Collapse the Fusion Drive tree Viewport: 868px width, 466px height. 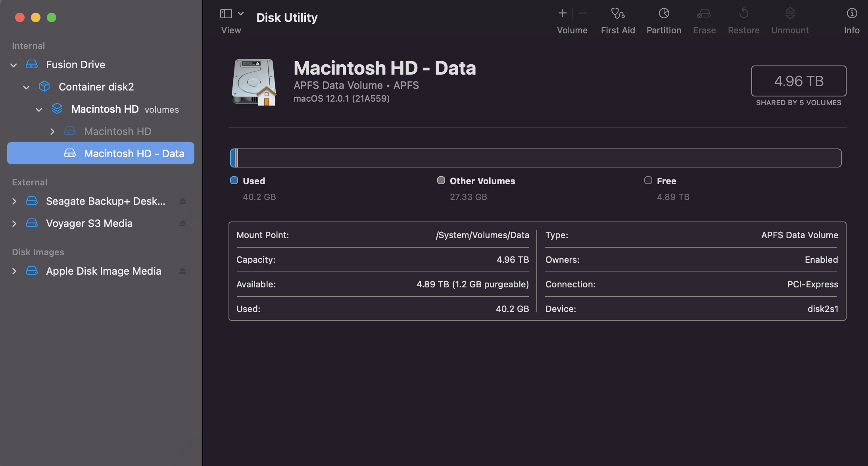tap(14, 65)
